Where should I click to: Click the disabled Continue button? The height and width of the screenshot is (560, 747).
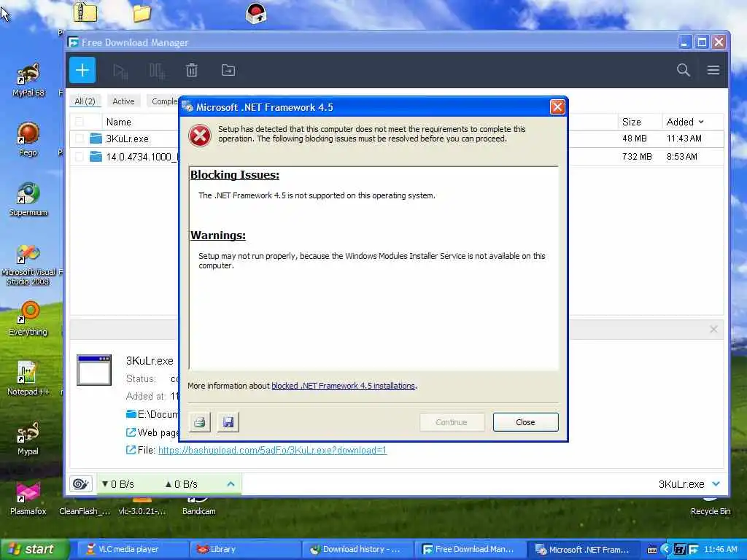(451, 422)
